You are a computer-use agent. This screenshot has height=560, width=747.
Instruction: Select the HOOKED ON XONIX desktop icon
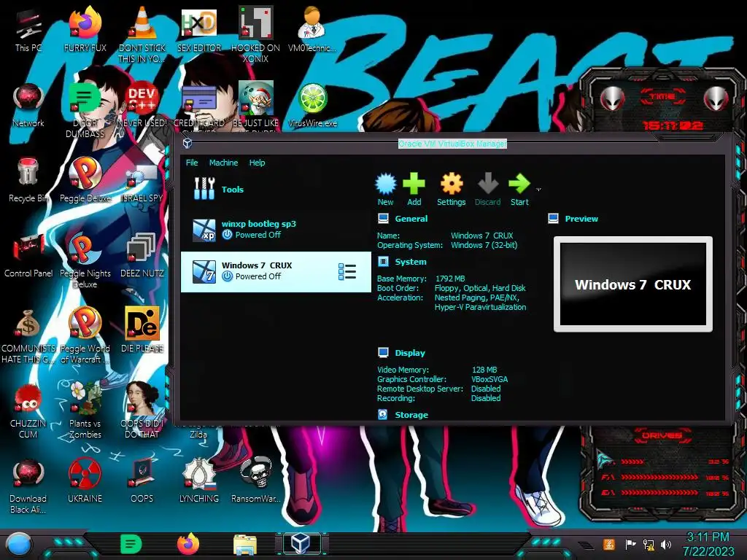coord(255,34)
